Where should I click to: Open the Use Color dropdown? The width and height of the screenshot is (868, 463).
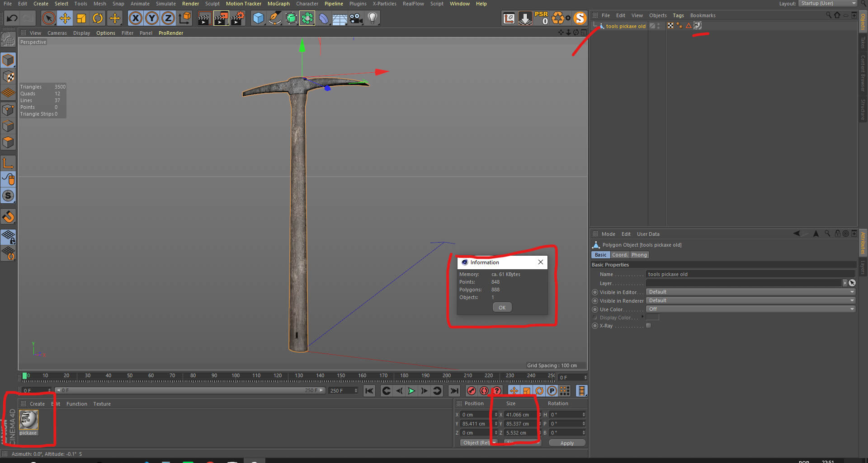point(750,309)
